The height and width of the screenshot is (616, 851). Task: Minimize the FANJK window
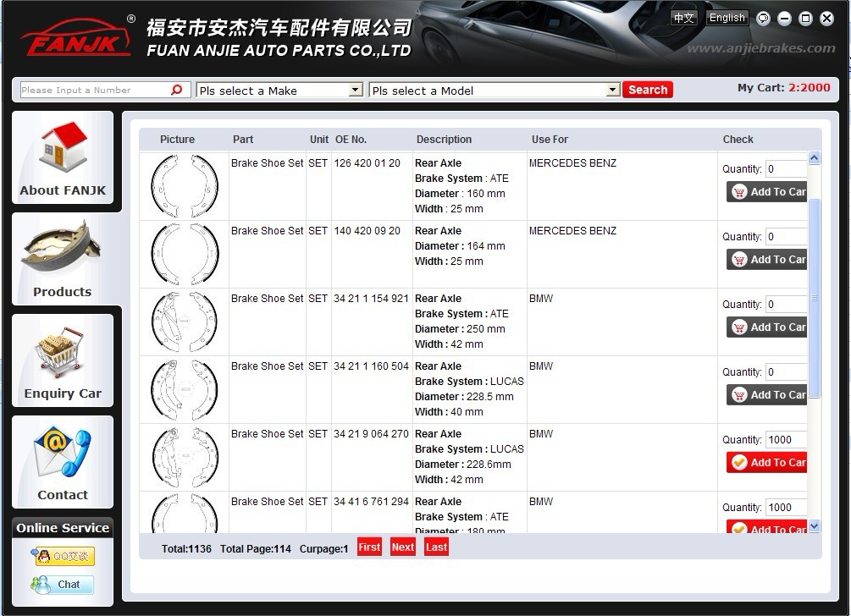click(x=784, y=19)
